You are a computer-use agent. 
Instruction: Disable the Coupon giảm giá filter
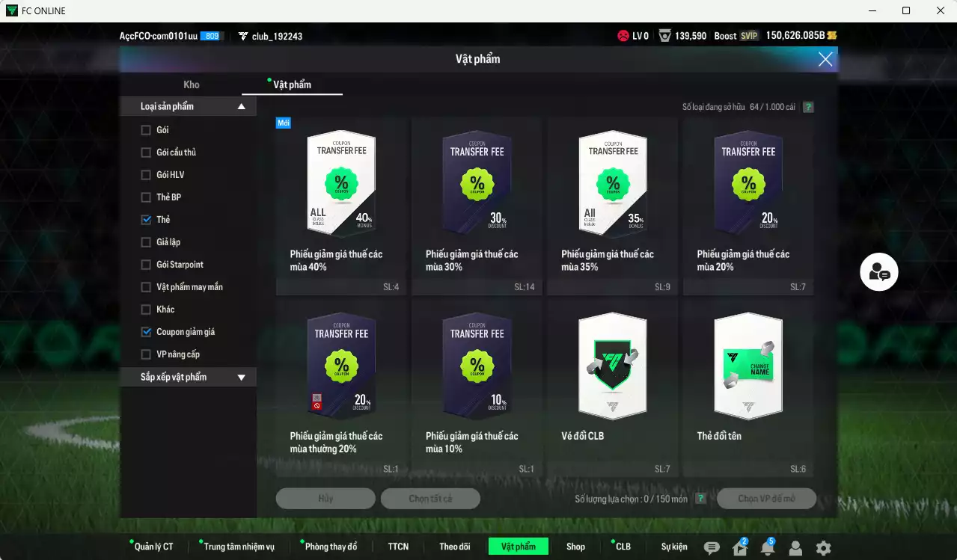[x=144, y=331]
